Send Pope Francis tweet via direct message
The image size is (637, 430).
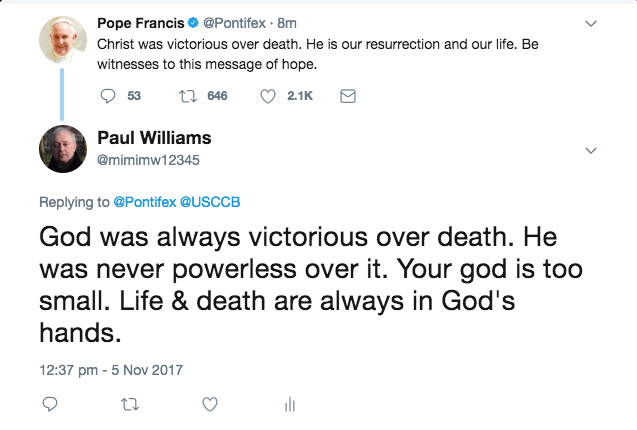(x=347, y=96)
